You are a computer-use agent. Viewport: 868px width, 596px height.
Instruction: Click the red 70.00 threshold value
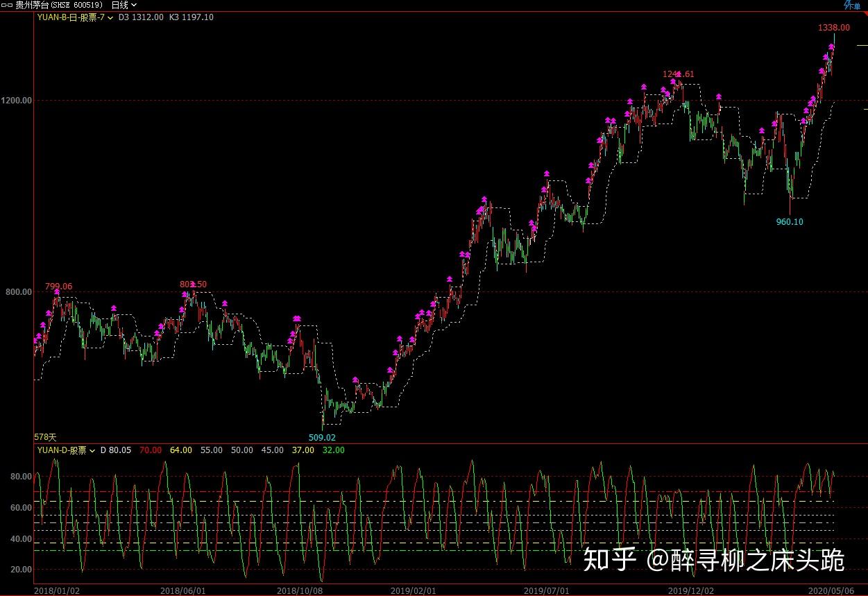click(x=151, y=450)
